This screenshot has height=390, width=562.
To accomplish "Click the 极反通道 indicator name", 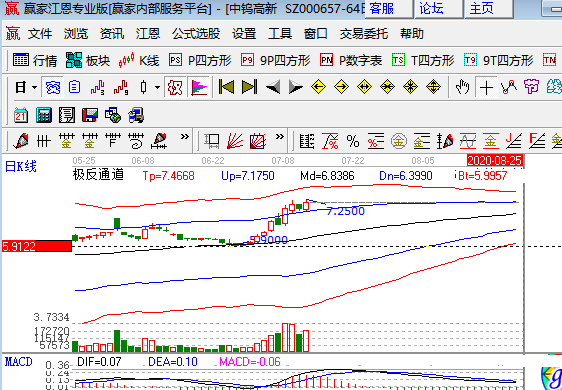I will point(98,175).
